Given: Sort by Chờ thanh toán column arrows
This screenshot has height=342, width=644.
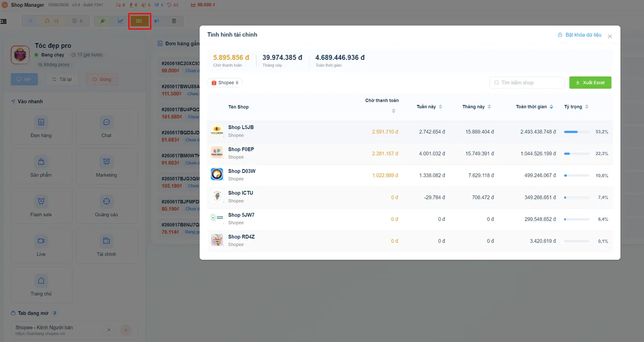Looking at the screenshot, I should click(393, 111).
